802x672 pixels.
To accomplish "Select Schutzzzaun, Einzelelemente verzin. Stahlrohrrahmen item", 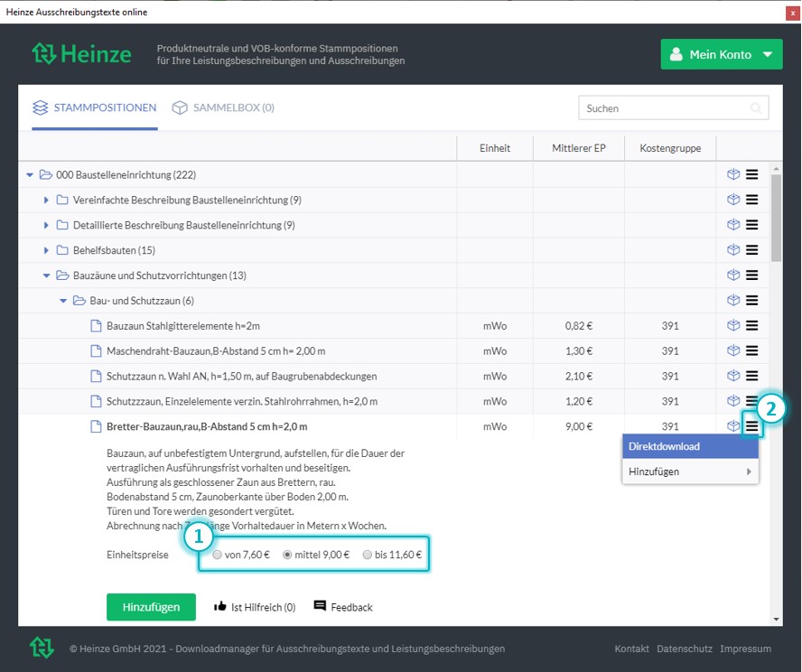I will tap(242, 401).
